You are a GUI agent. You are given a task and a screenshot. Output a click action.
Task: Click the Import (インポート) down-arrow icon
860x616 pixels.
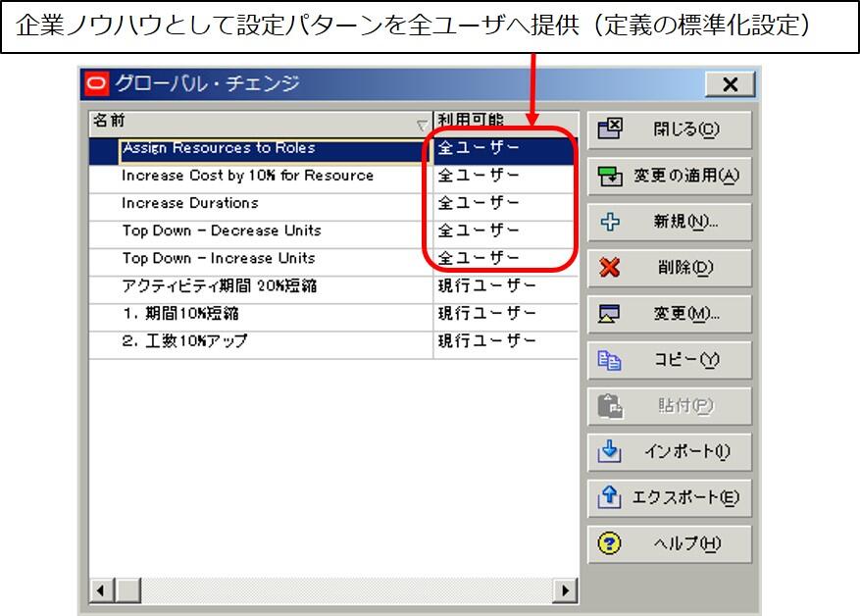click(609, 451)
